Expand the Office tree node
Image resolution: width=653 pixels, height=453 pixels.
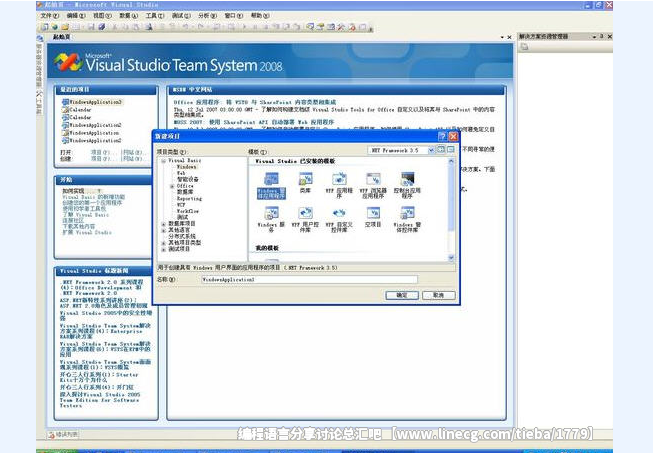point(172,186)
